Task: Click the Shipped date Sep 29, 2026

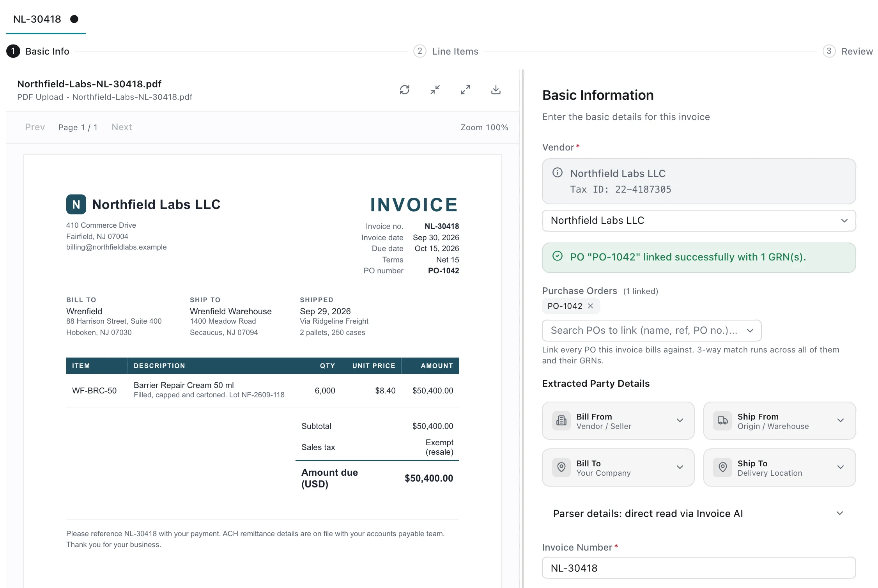Action: 325,312
